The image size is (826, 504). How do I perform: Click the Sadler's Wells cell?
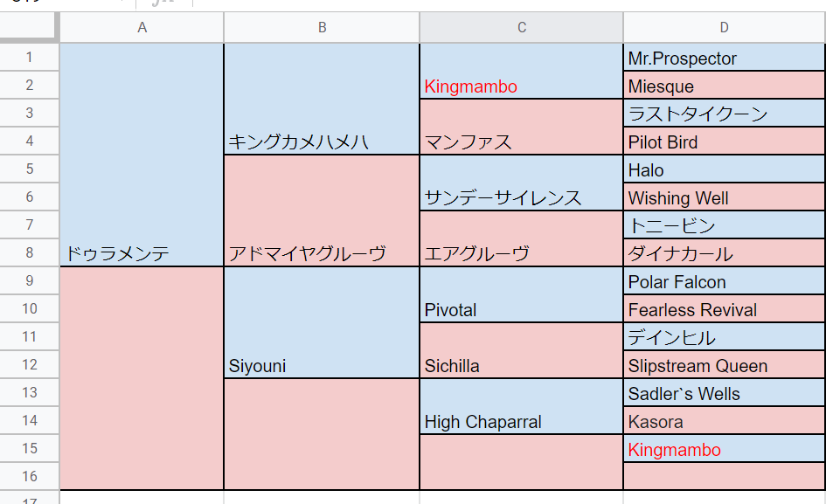724,394
